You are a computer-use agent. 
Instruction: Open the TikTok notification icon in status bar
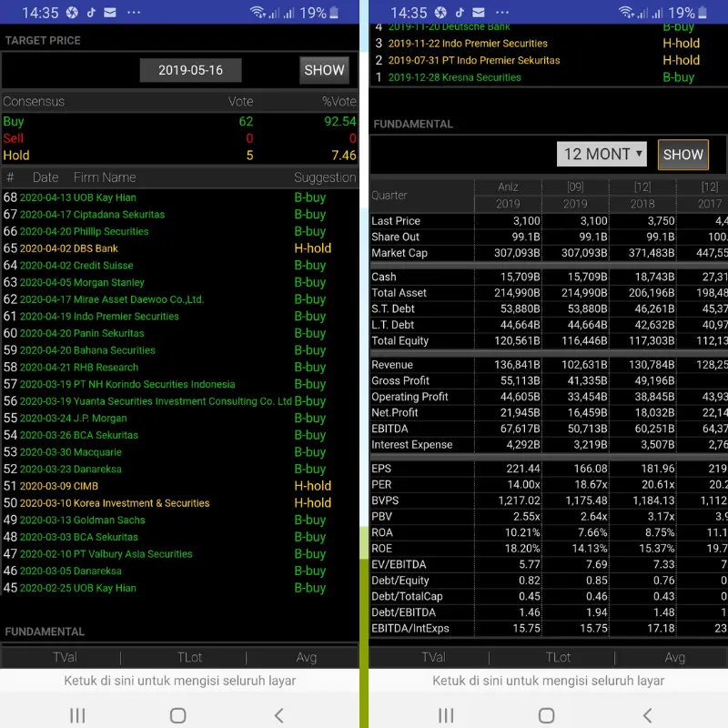coord(90,13)
